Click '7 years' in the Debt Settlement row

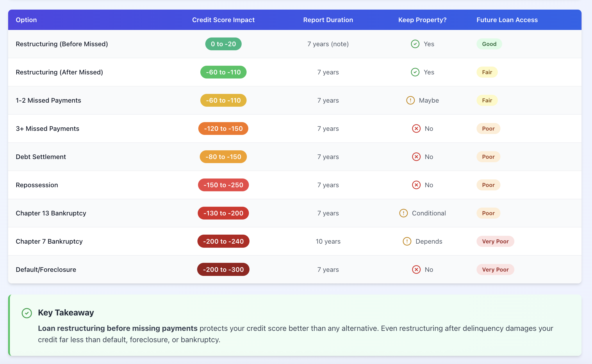click(x=328, y=157)
